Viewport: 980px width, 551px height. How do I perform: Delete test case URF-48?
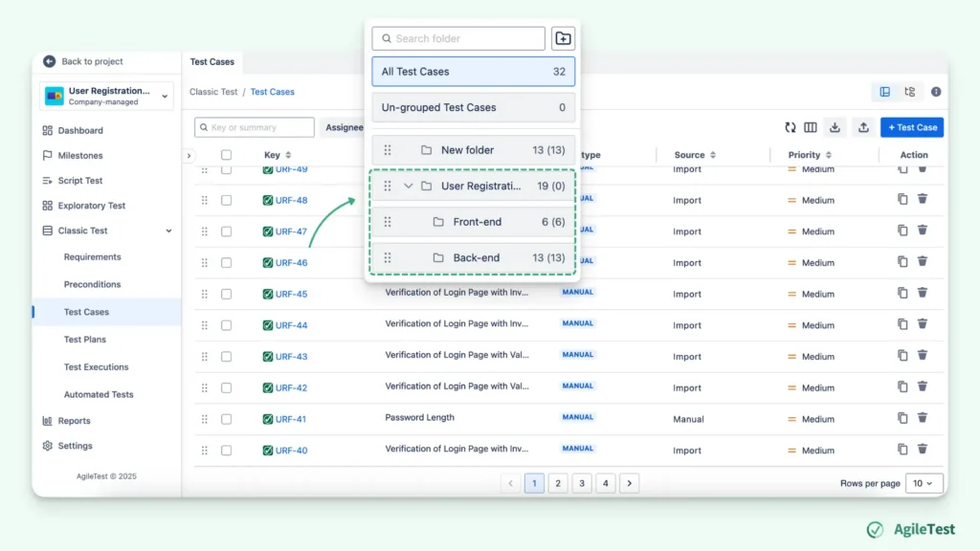click(x=922, y=199)
